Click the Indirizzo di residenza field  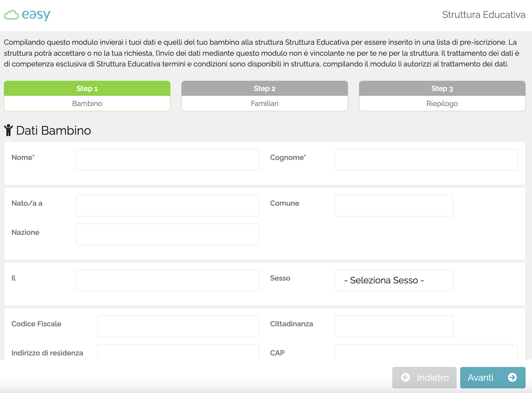pos(178,353)
